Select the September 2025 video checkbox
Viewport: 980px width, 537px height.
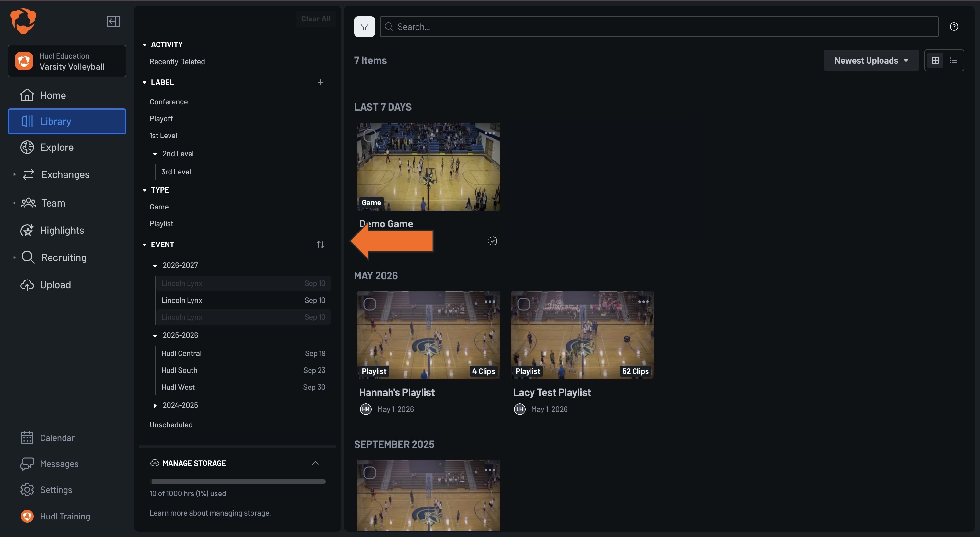369,473
